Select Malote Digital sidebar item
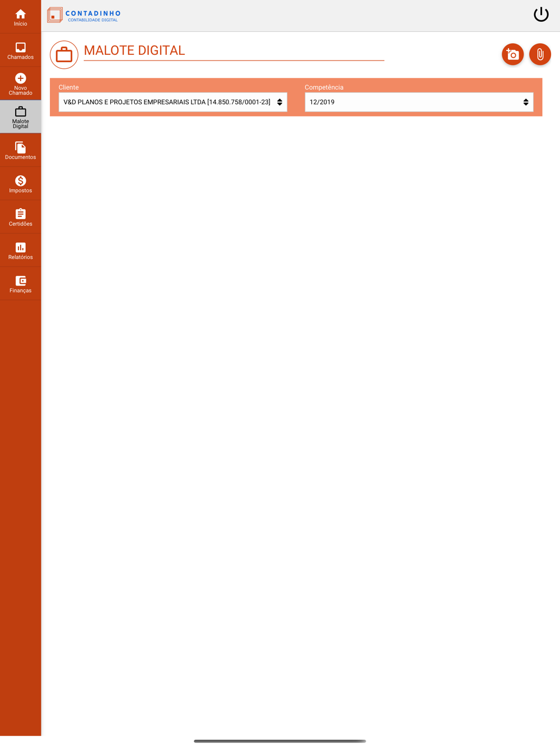Screen dimensions: 560x747 [x=20, y=117]
